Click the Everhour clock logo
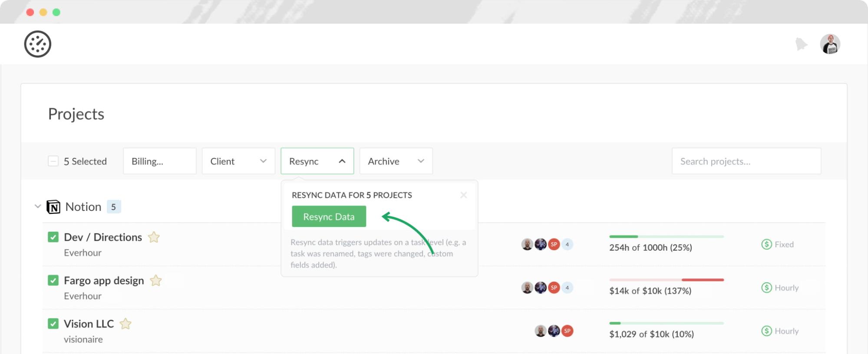This screenshot has height=354, width=868. point(37,44)
